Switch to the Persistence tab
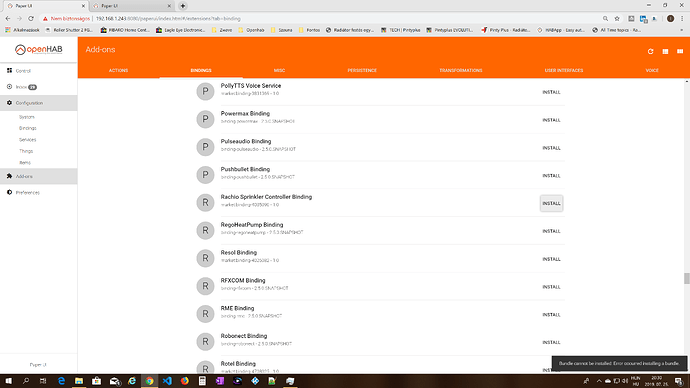 tap(362, 70)
